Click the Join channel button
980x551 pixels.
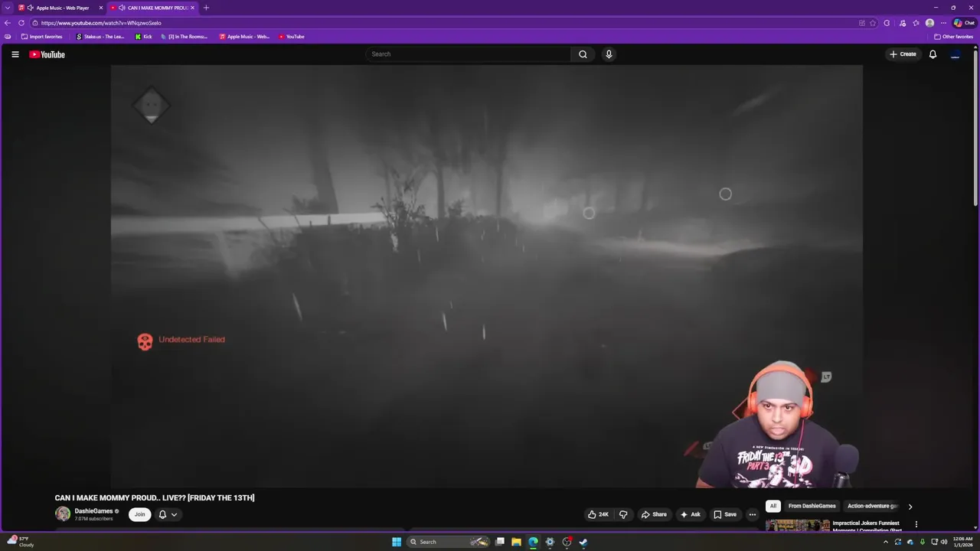[x=139, y=514]
